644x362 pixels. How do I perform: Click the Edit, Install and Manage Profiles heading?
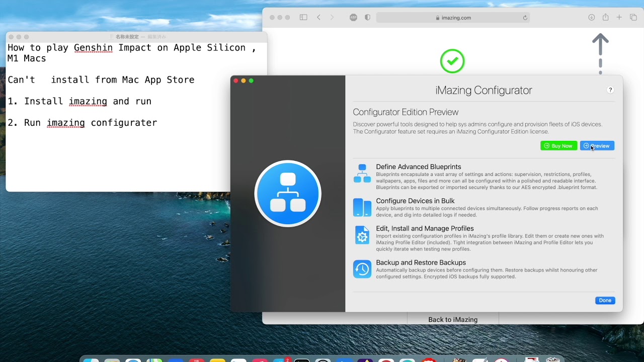tap(425, 228)
